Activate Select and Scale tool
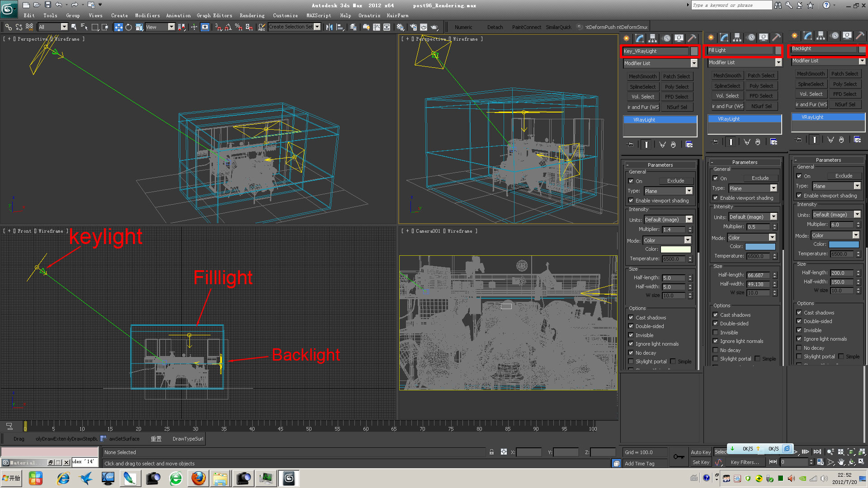The width and height of the screenshot is (868, 488). tap(139, 27)
